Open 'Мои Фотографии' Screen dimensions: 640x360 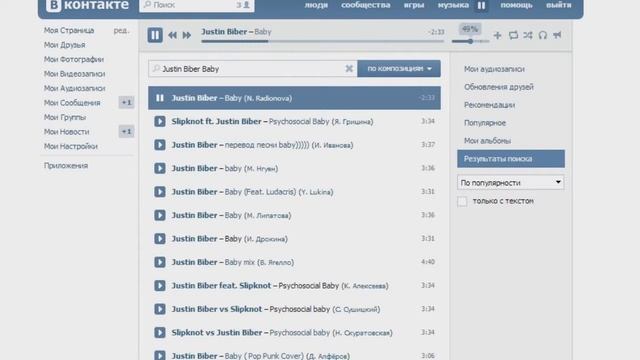coord(74,59)
